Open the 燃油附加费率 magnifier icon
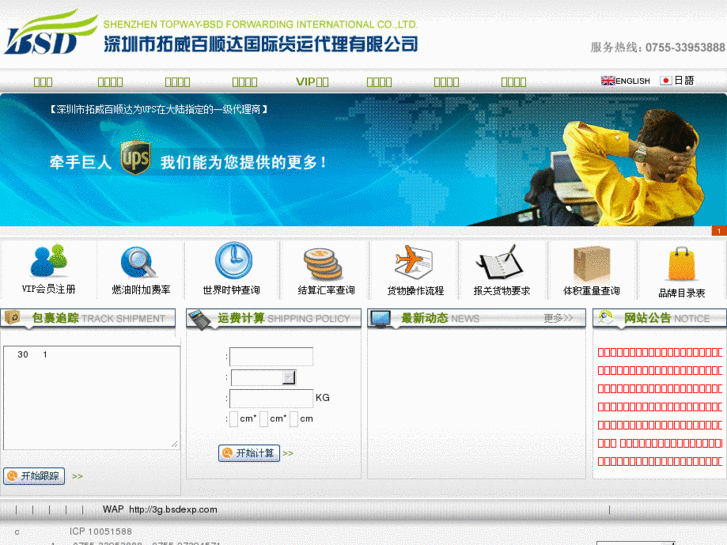Viewport: 727px width, 545px height. 138,262
